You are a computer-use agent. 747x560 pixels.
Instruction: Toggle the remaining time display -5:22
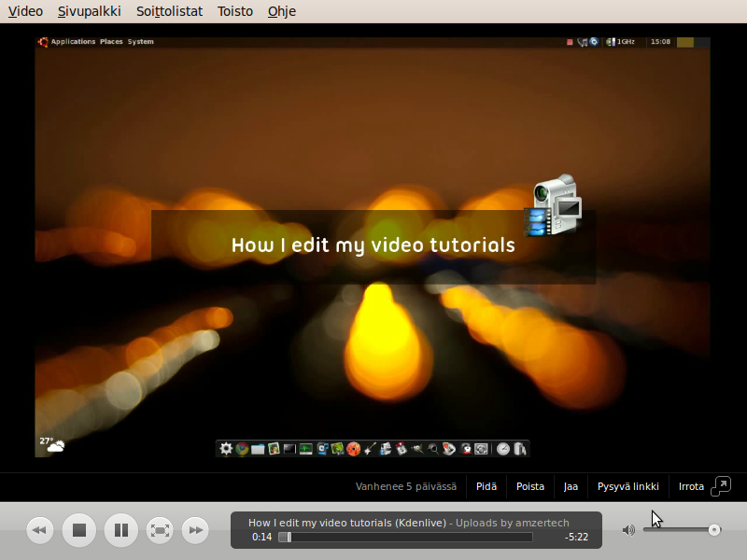[x=576, y=538]
